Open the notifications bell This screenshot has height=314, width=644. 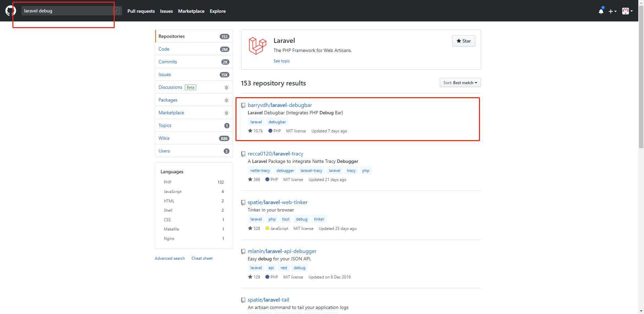[x=601, y=11]
